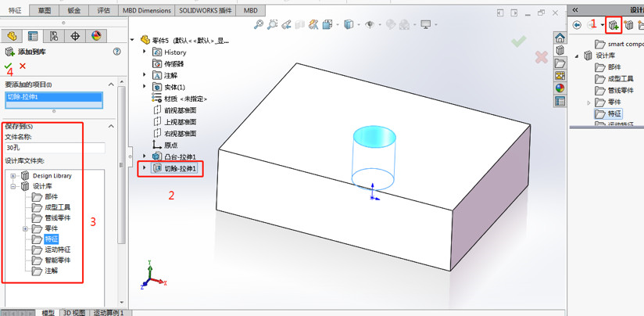
Task: Select 切除-拉伸1 in items to add list
Action: (x=54, y=98)
